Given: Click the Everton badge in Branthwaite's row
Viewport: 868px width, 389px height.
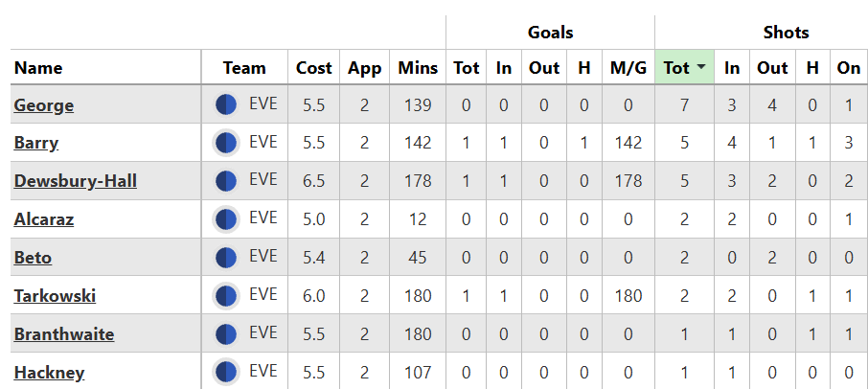Looking at the screenshot, I should (x=226, y=334).
